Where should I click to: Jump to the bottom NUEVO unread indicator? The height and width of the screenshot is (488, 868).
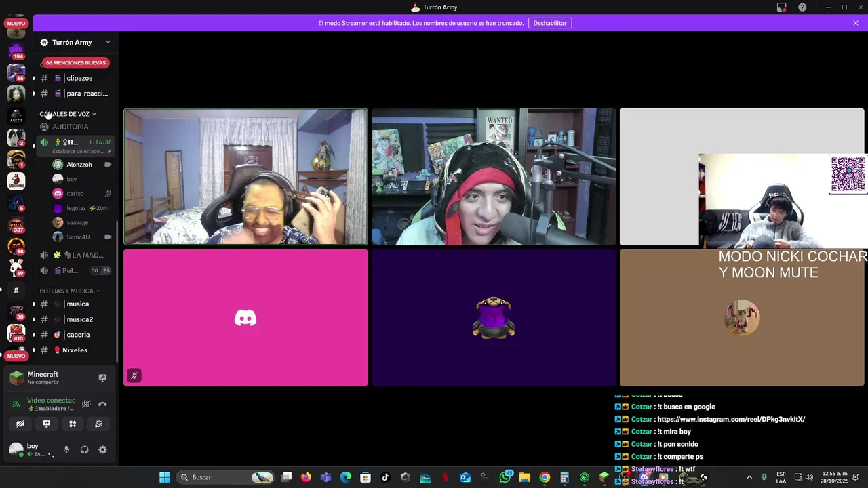pos(16,356)
